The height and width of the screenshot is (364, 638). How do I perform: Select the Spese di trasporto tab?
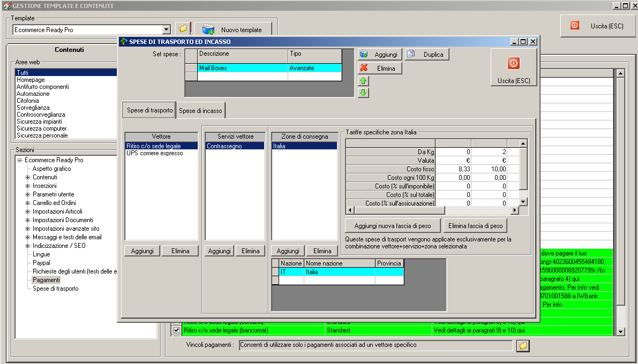pos(149,110)
